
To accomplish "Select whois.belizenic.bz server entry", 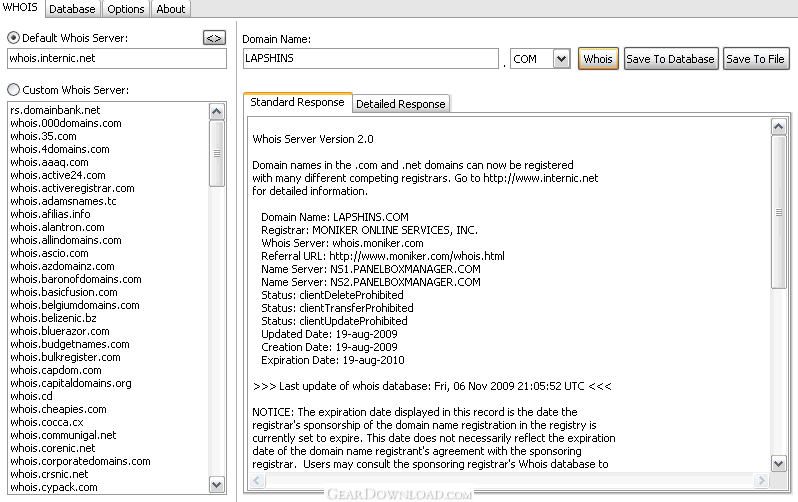I will [53, 318].
